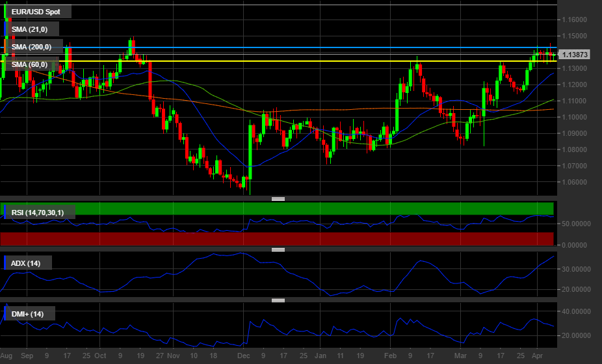Click green color marker beside EUR/USD Spot
This screenshot has width=602, height=364.
[x=7, y=12]
